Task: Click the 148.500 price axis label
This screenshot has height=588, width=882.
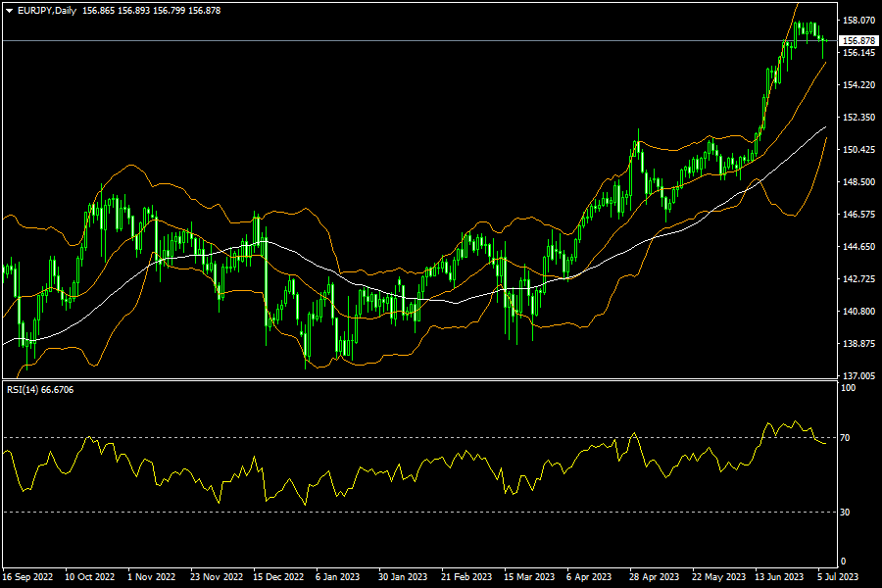Action: (x=858, y=182)
